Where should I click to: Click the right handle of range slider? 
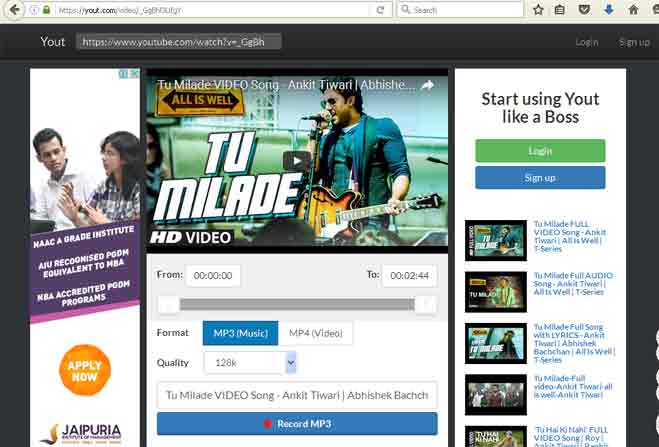point(425,305)
